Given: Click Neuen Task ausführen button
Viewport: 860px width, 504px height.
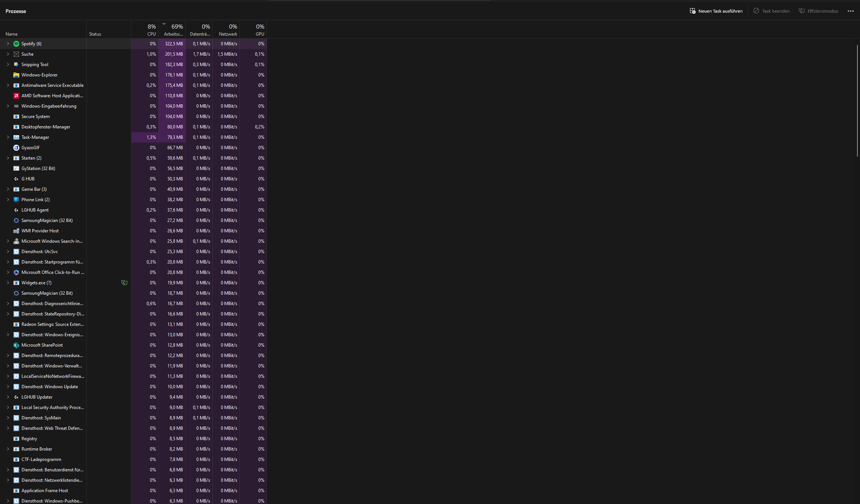Looking at the screenshot, I should pyautogui.click(x=716, y=11).
